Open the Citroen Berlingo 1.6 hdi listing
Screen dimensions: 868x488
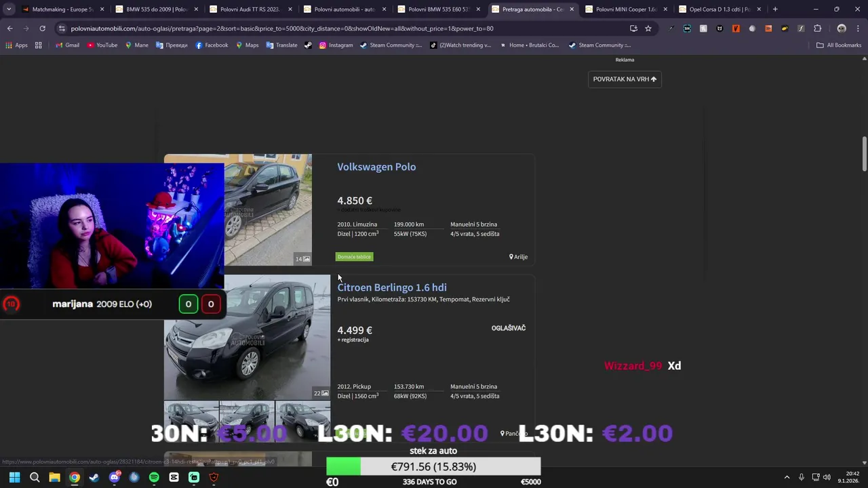click(x=392, y=287)
